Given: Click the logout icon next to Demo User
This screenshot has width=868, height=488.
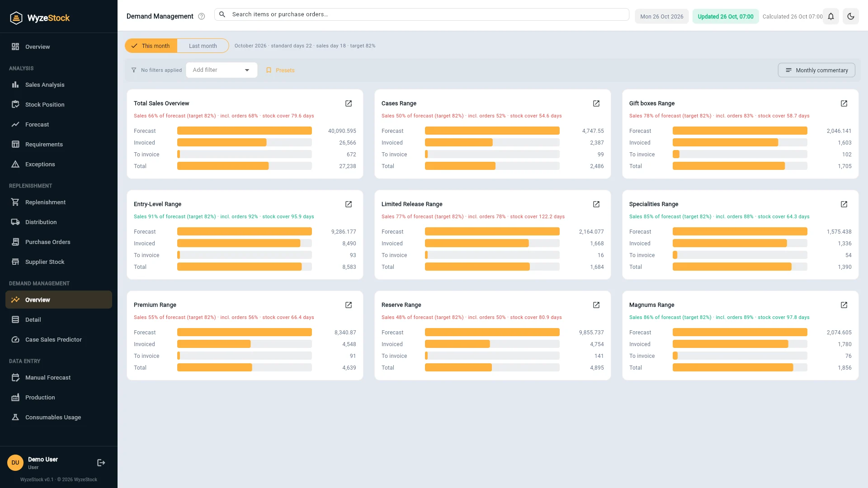Looking at the screenshot, I should tap(101, 463).
